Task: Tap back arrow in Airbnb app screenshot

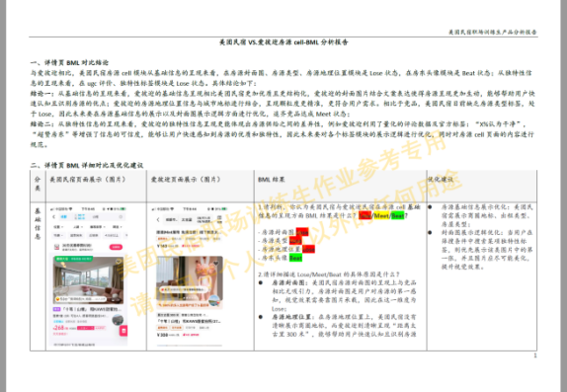Action: click(x=158, y=219)
